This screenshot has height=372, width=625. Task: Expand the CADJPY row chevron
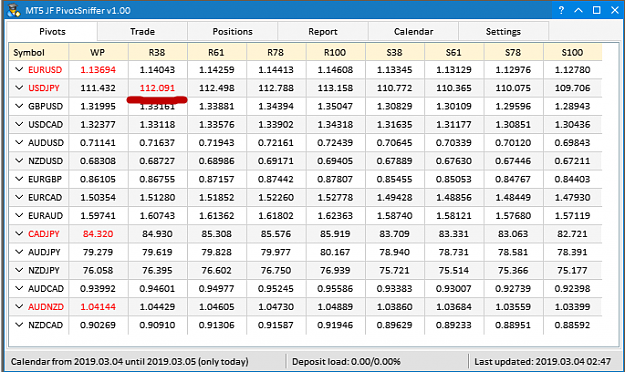click(19, 234)
